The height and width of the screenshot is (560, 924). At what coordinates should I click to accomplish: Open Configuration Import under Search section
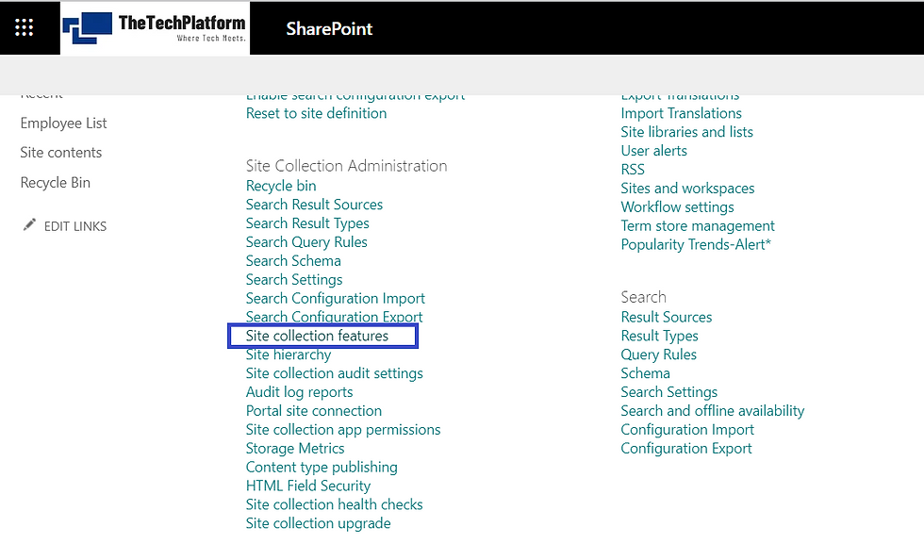tap(687, 430)
